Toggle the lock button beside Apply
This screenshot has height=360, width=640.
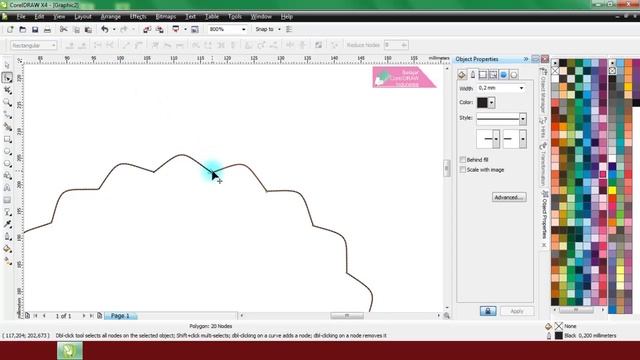tap(488, 311)
